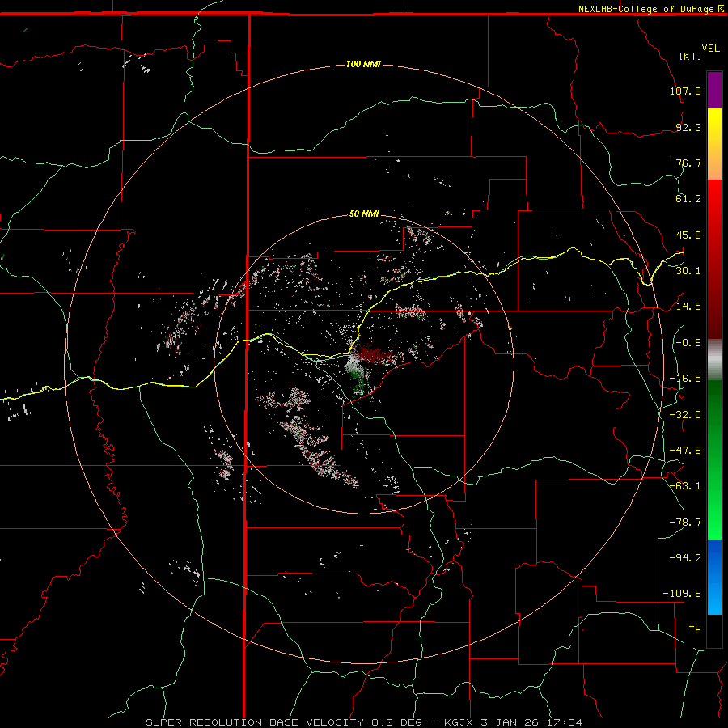Screen dimensions: 728x728
Task: Click the 45.6 legend value
Action: (x=688, y=235)
